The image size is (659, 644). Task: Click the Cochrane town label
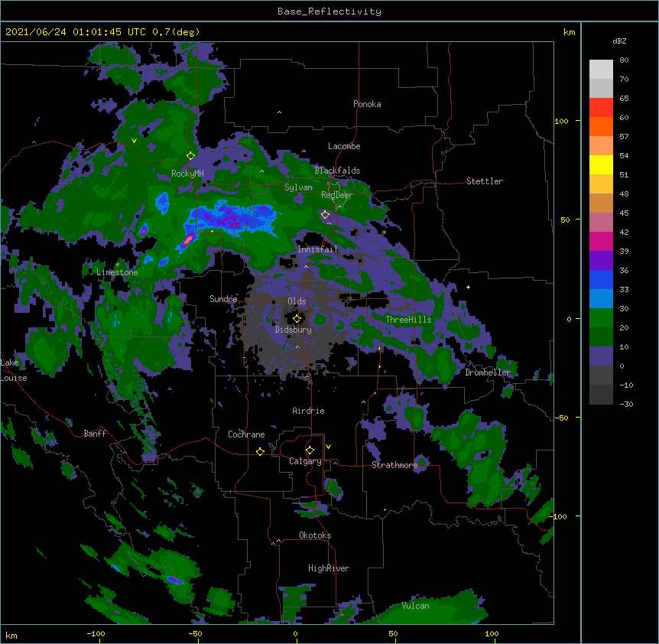tap(246, 434)
